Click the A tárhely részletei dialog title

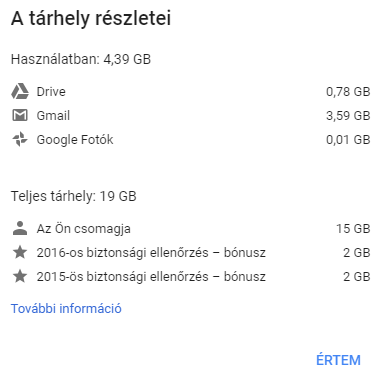pyautogui.click(x=91, y=18)
